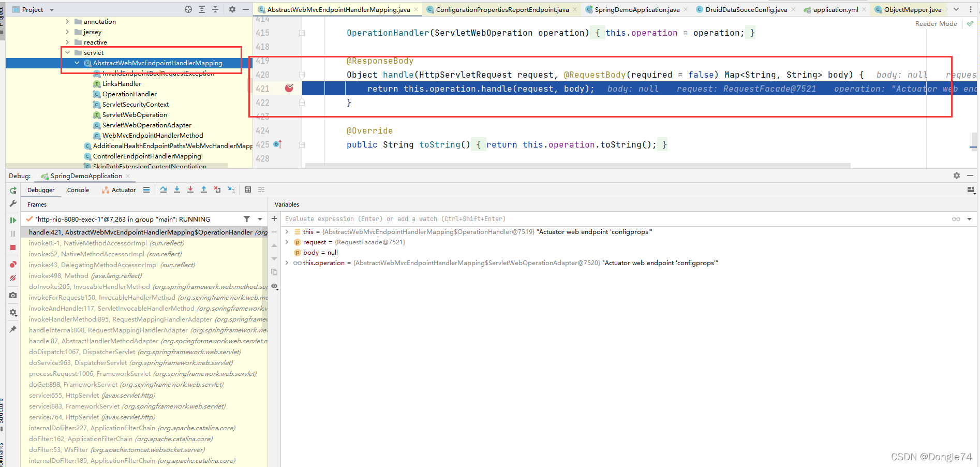Switch to ConfigurationPropertiesReportEndpoint.java tab
Viewport: 980px width, 467px height.
click(x=502, y=9)
